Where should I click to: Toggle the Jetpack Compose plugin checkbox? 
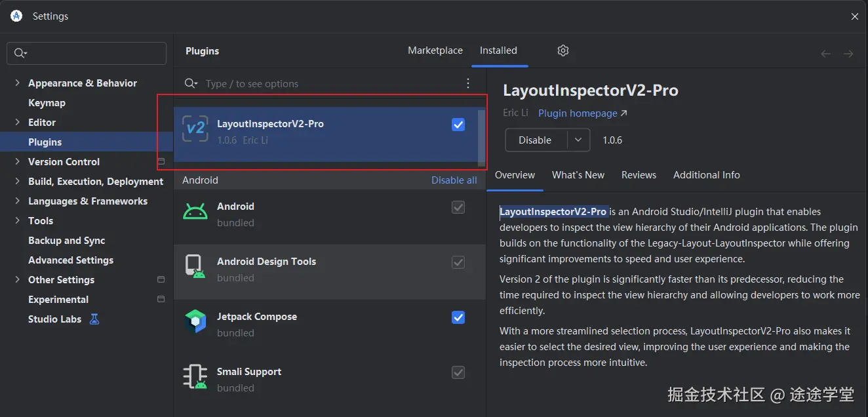pyautogui.click(x=458, y=317)
